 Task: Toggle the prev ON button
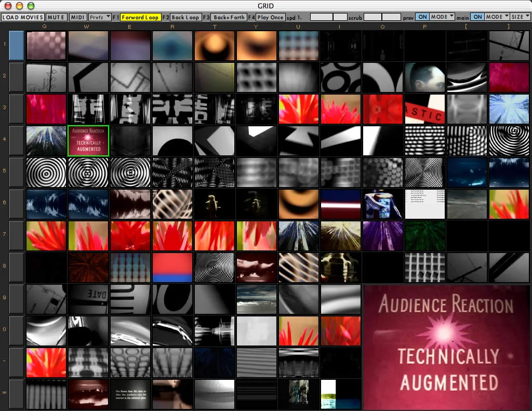click(422, 17)
